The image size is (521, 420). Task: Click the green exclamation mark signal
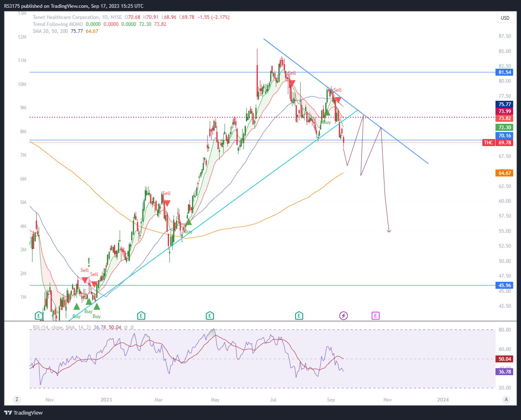pos(89,262)
